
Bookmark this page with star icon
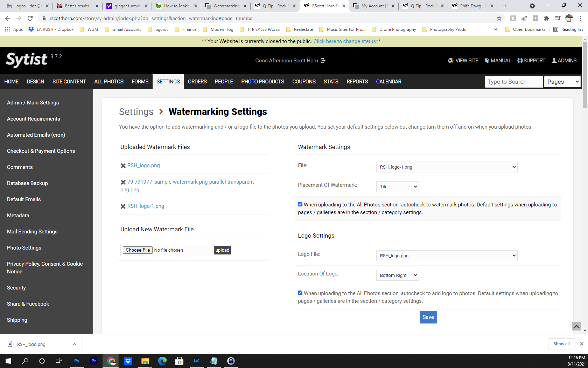pos(499,18)
